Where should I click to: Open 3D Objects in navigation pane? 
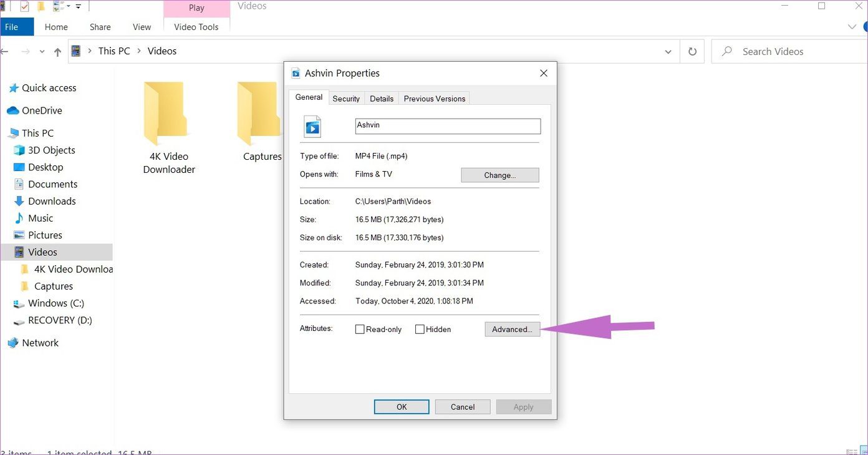point(51,150)
